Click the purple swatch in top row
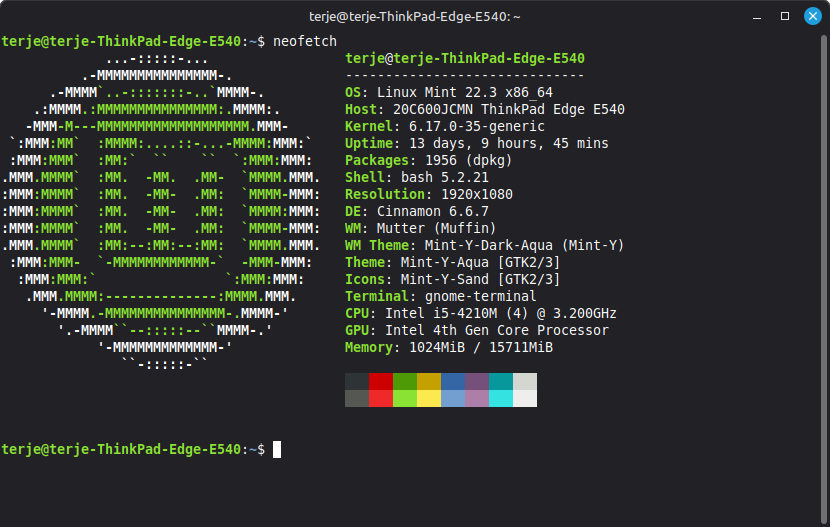Viewport: 830px width, 527px height. point(477,381)
